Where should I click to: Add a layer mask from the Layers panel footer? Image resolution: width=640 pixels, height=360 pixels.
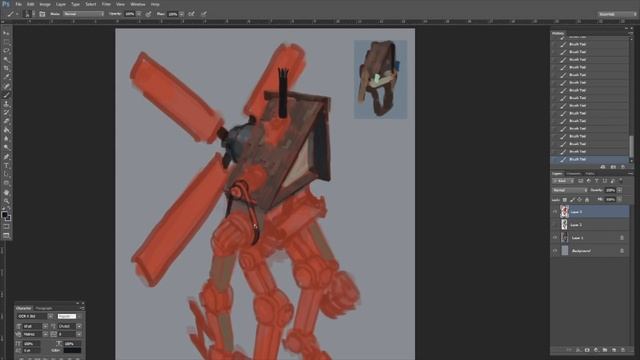587,350
